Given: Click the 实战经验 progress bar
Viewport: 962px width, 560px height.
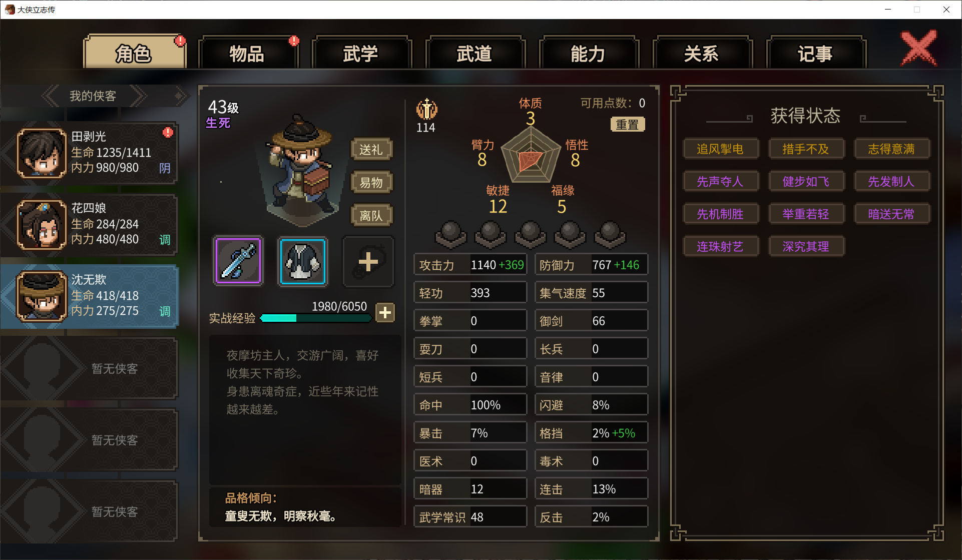Looking at the screenshot, I should point(316,318).
